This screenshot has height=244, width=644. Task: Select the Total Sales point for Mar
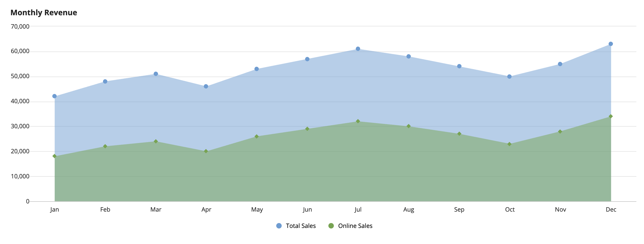tap(156, 74)
